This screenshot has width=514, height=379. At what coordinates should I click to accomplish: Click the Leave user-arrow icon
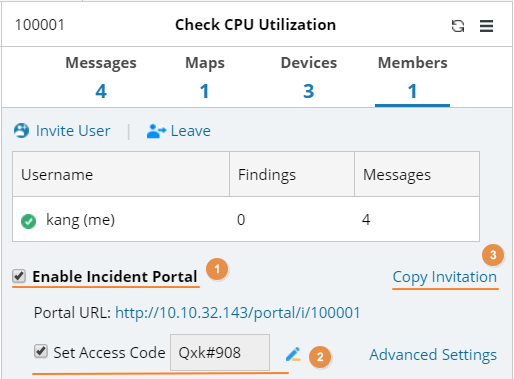(156, 131)
